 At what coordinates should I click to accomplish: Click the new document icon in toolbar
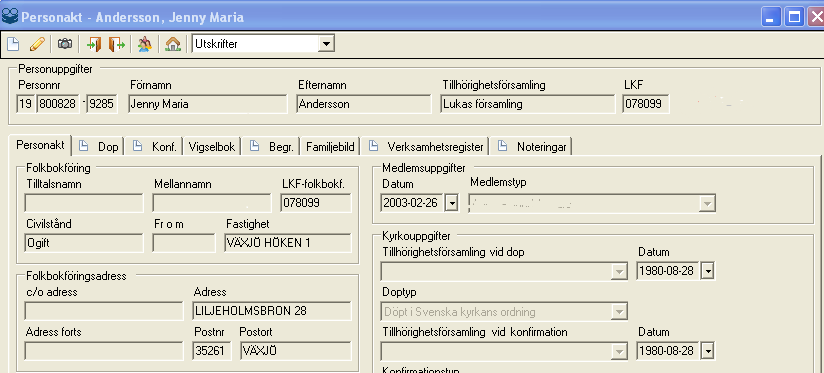(13, 44)
